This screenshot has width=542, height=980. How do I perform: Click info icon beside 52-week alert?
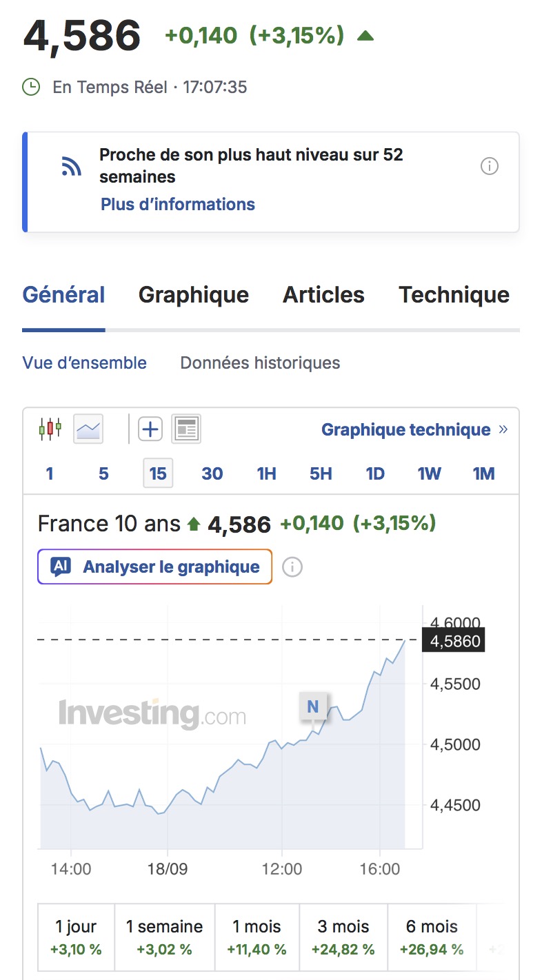click(490, 166)
